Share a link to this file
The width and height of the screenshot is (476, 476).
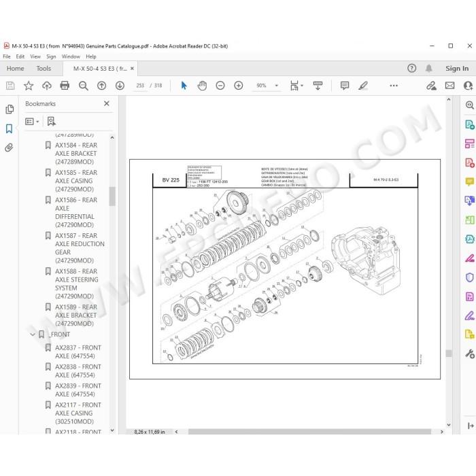tap(431, 86)
